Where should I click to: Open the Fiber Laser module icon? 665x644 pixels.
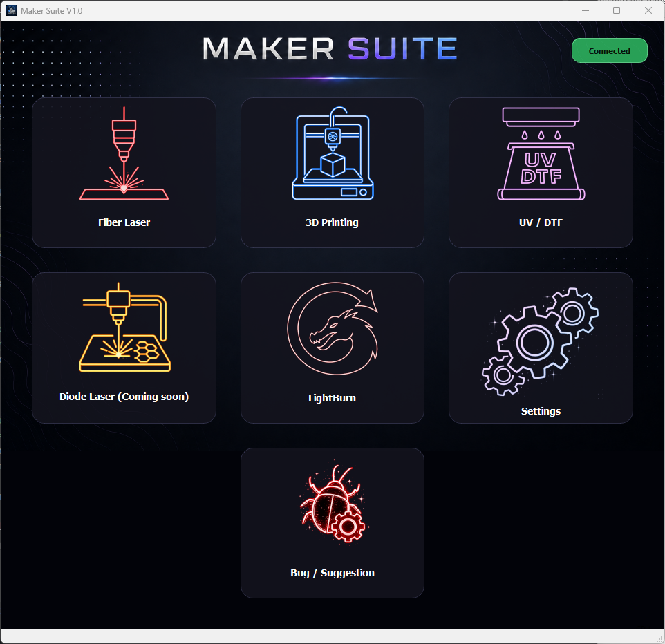point(124,153)
